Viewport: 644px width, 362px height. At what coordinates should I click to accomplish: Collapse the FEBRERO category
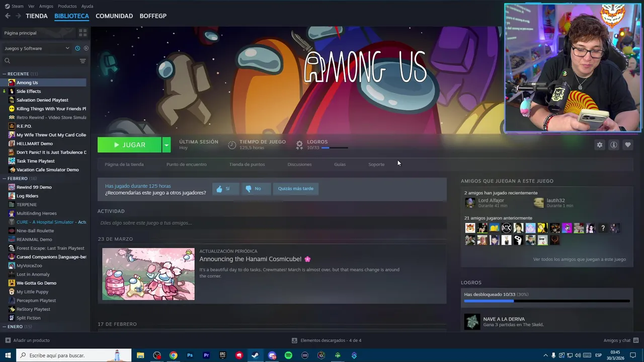[x=5, y=178]
